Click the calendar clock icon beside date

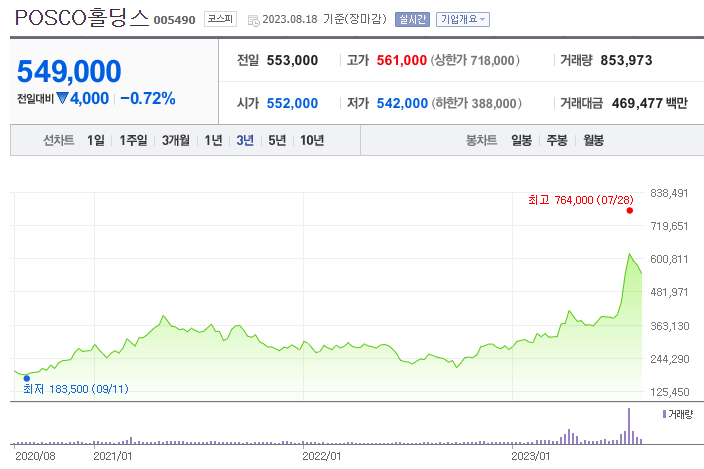(x=254, y=20)
